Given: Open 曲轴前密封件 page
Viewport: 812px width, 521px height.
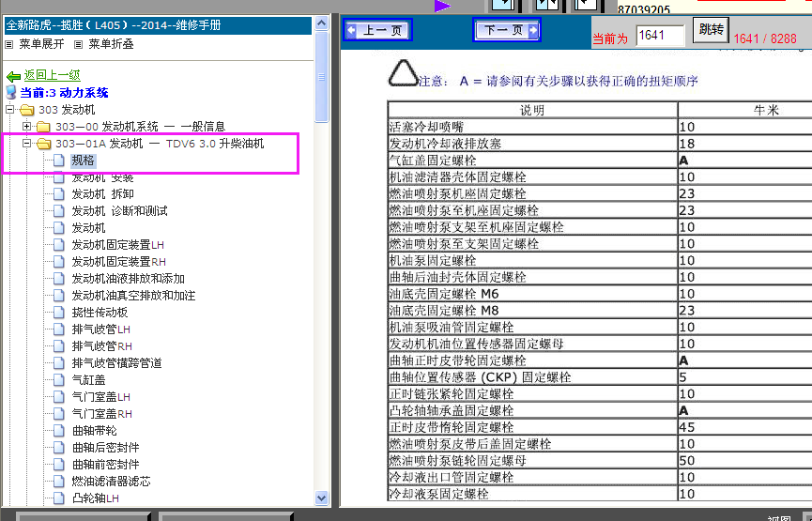Looking at the screenshot, I should (106, 465).
